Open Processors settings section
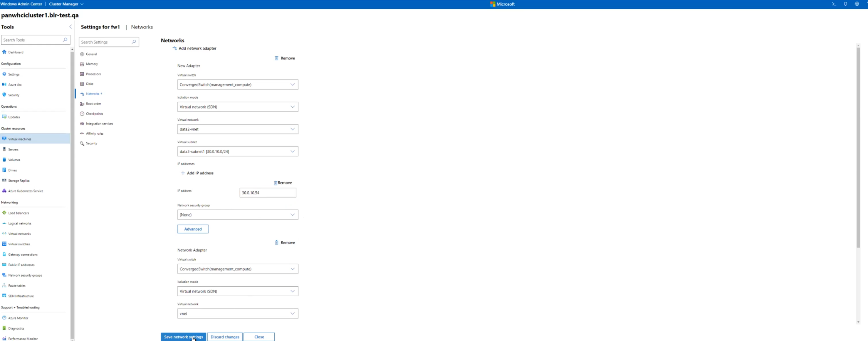 click(x=93, y=74)
